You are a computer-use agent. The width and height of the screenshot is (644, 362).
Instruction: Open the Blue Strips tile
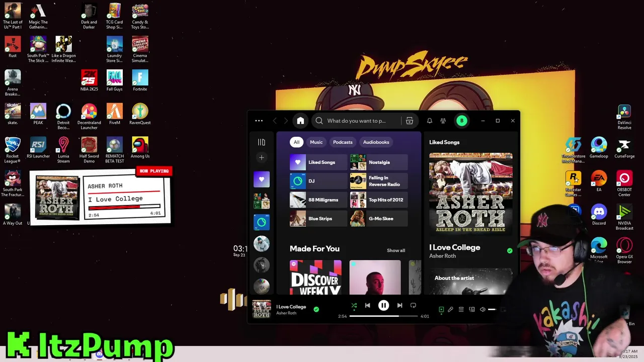pos(318,219)
